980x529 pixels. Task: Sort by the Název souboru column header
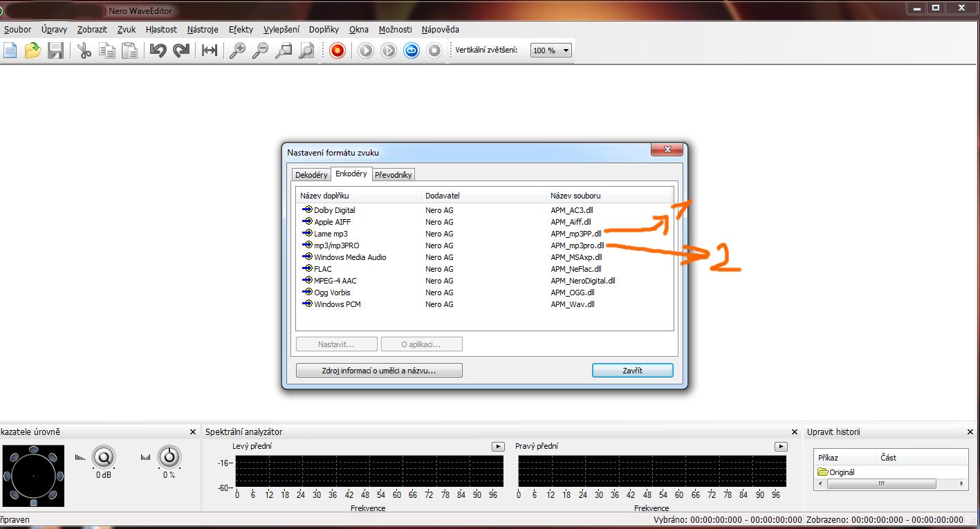(x=609, y=196)
